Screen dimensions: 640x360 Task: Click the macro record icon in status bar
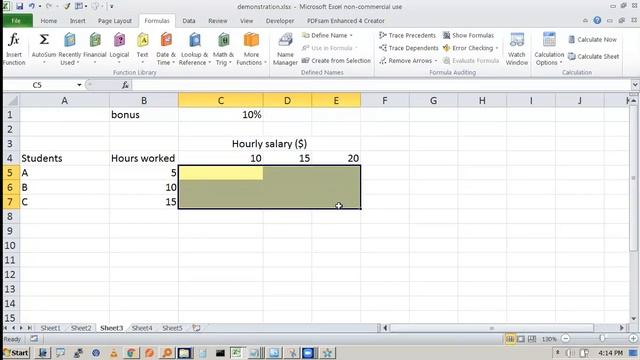tap(34, 338)
